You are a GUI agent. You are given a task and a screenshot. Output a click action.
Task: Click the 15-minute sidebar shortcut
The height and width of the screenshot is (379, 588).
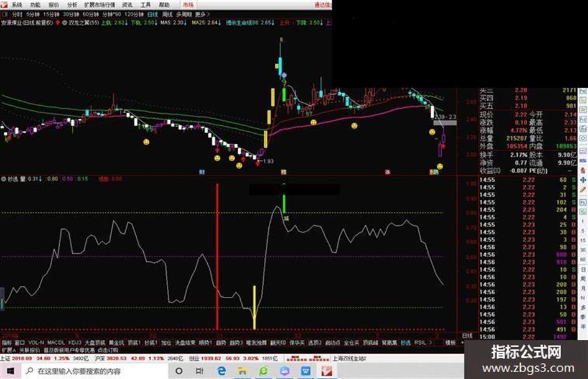[x=583, y=240]
